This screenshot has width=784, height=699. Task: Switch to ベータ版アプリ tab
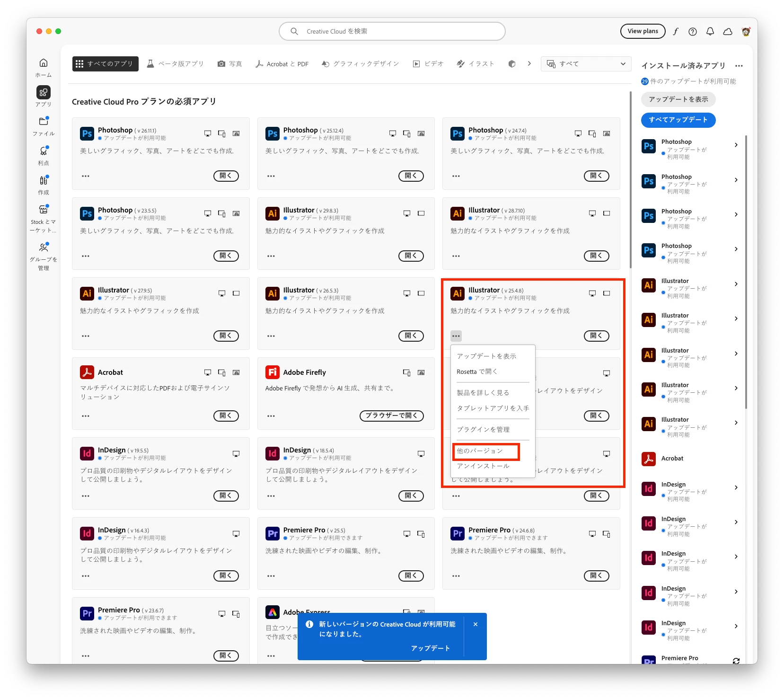175,64
